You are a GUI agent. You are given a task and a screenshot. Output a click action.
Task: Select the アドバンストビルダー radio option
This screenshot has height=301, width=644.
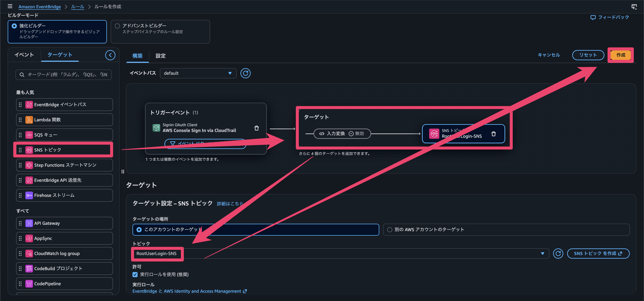click(117, 26)
